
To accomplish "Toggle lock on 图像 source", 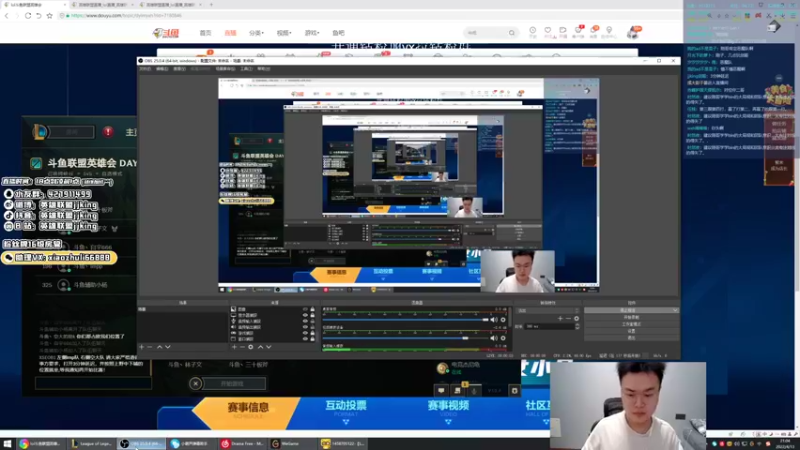I will tap(312, 309).
